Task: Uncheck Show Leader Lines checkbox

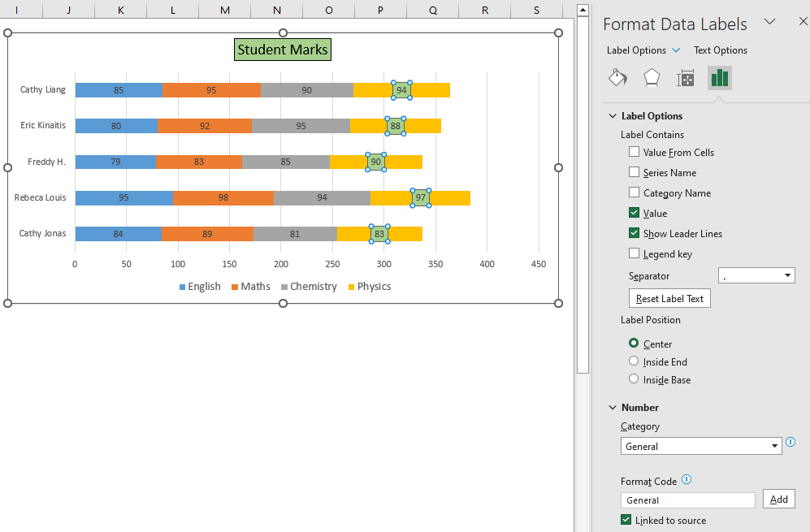Action: coord(634,233)
